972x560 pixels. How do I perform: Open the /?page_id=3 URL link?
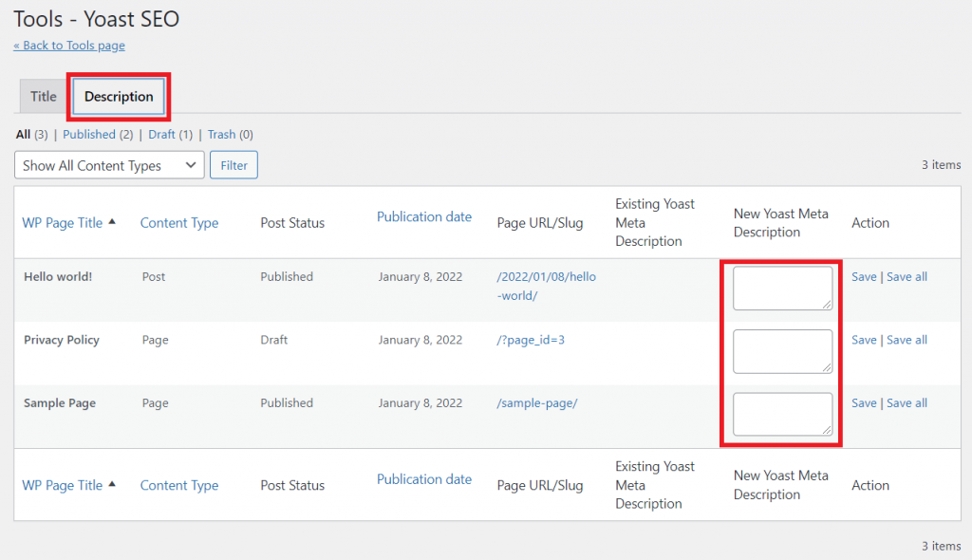(531, 340)
